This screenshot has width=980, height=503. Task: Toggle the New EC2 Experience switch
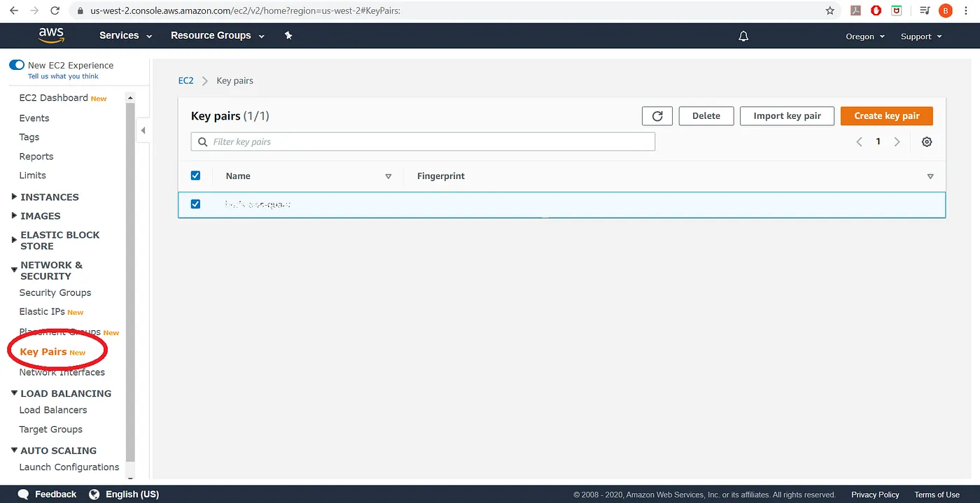17,65
